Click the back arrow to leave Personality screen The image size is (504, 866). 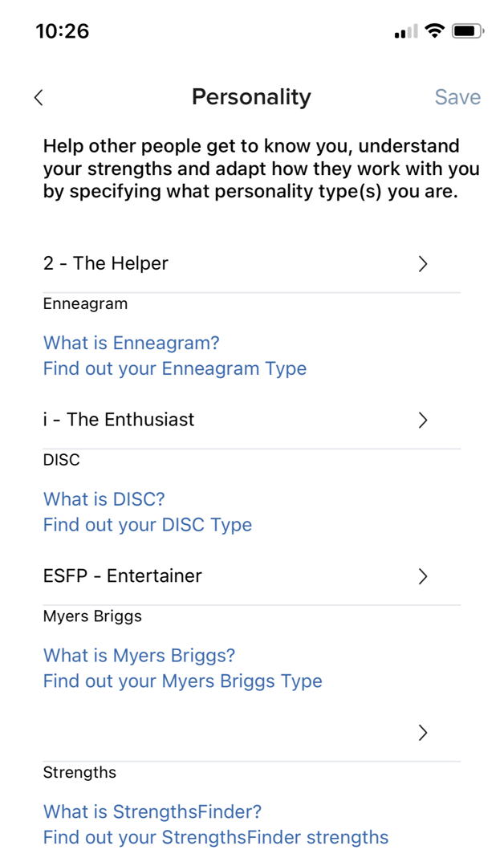[39, 96]
